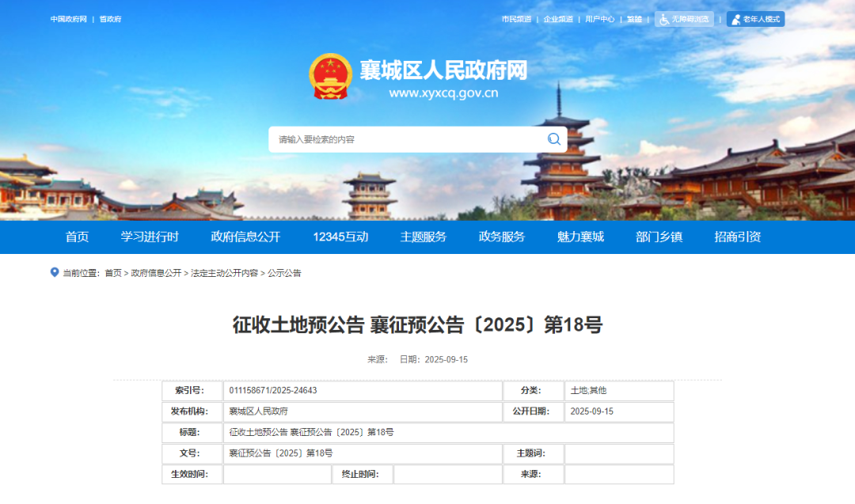
Task: Click the search magnifier icon
Action: tap(553, 139)
